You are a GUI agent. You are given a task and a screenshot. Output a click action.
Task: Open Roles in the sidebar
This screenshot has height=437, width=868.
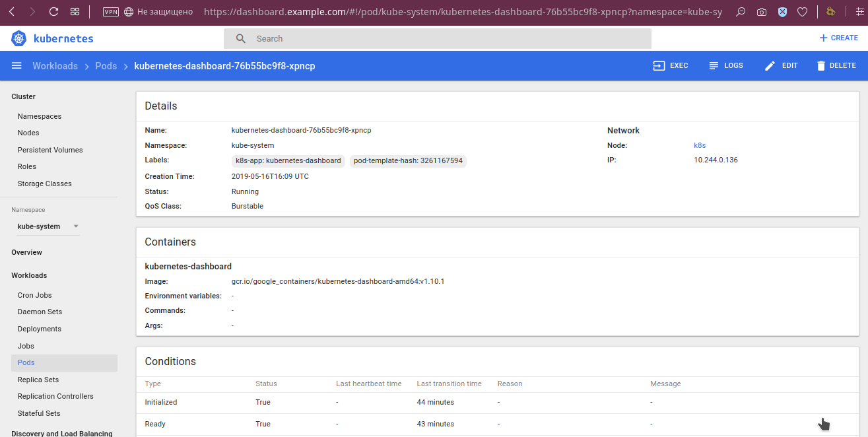tap(27, 166)
